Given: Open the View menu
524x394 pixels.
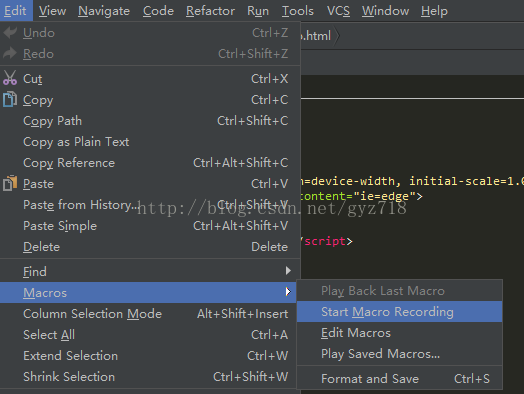Looking at the screenshot, I should click(52, 11).
